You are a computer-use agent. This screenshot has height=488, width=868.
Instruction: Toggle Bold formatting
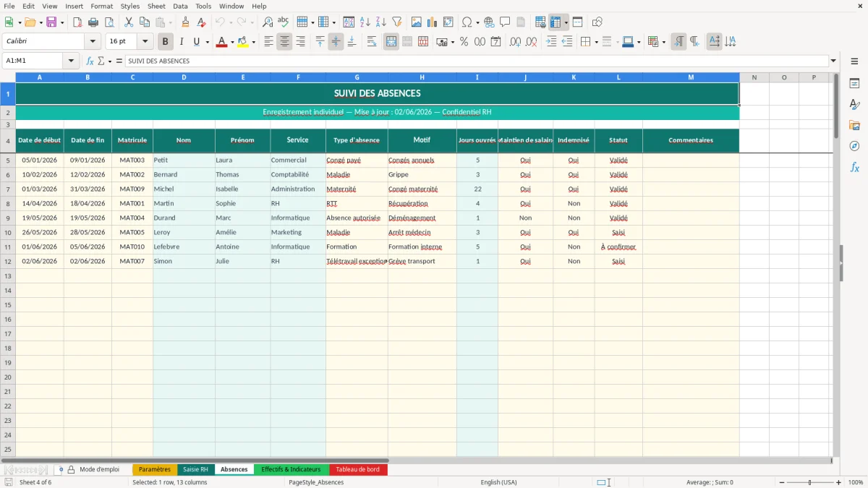pos(166,42)
